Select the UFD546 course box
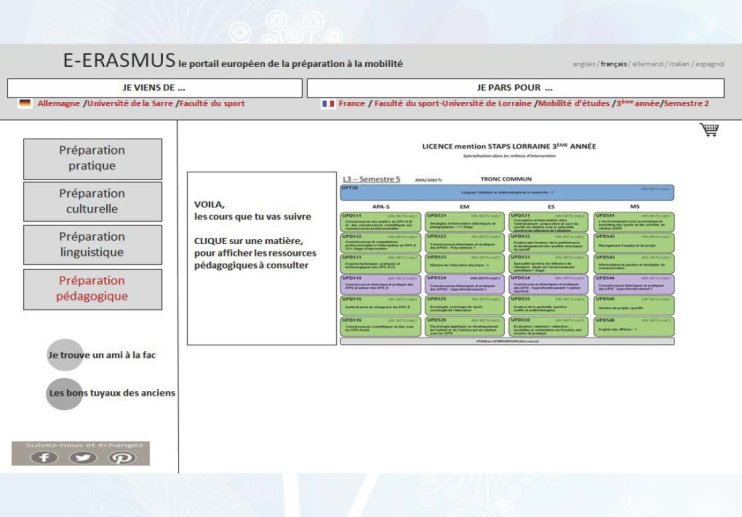742x517 pixels. (634, 327)
